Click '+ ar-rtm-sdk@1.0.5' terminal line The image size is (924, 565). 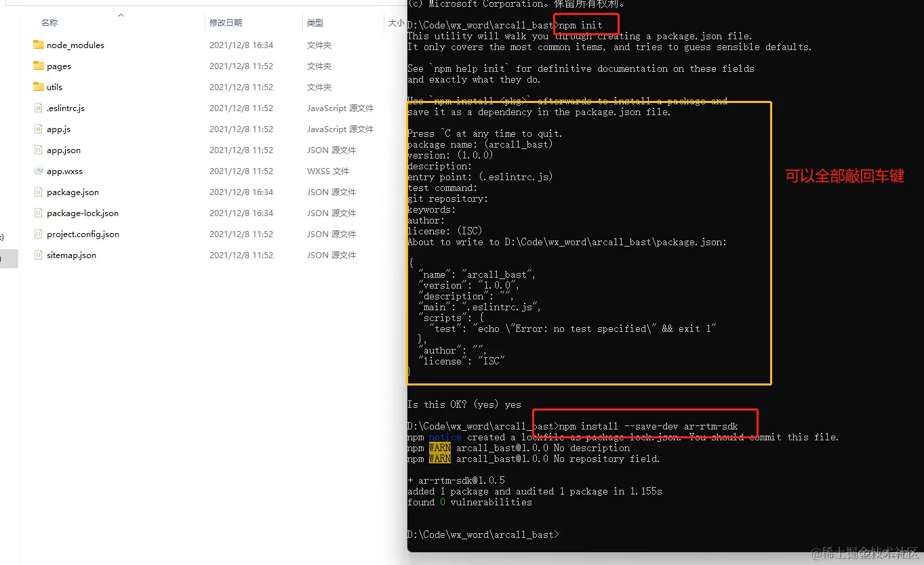tap(456, 480)
